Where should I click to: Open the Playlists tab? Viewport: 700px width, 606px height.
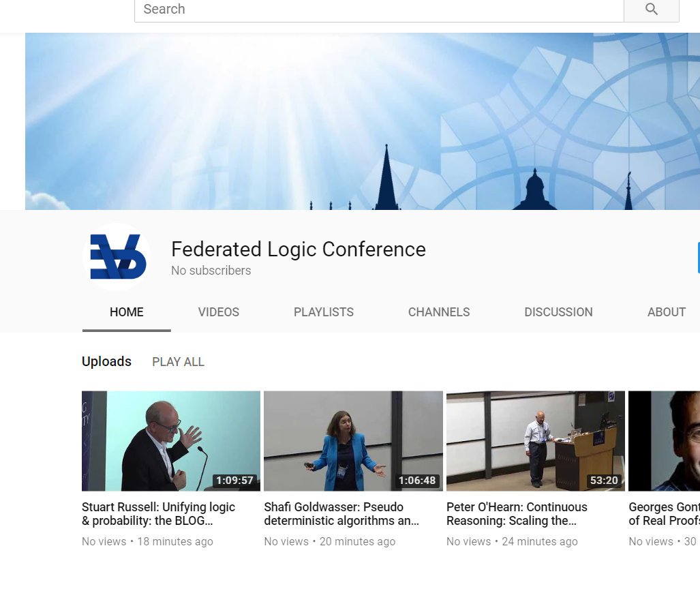(323, 312)
